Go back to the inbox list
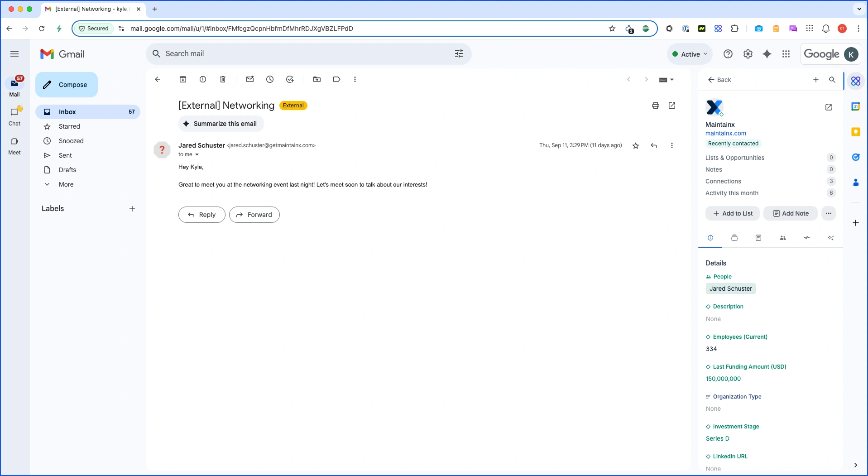 158,79
